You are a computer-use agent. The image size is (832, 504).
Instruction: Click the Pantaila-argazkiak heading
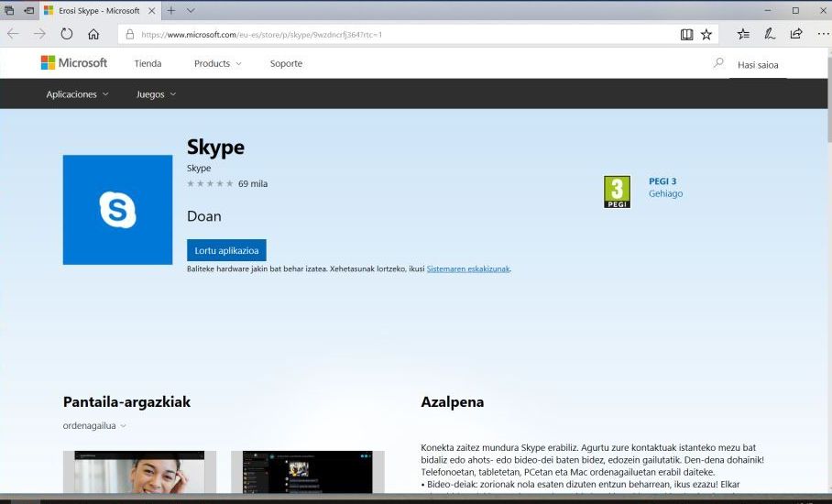126,401
